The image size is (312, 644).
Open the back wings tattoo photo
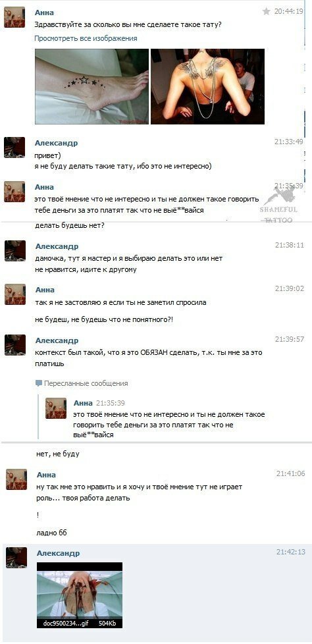(208, 86)
